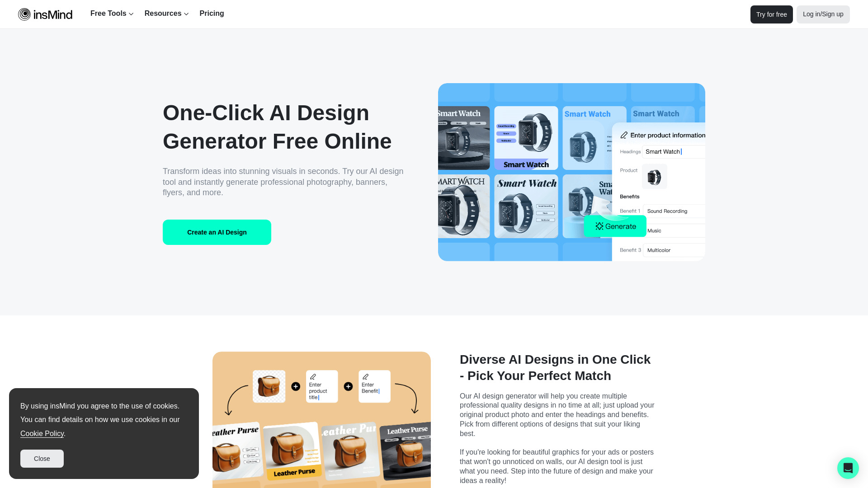
Task: Click the Free Tools dropdown chevron
Action: click(131, 14)
